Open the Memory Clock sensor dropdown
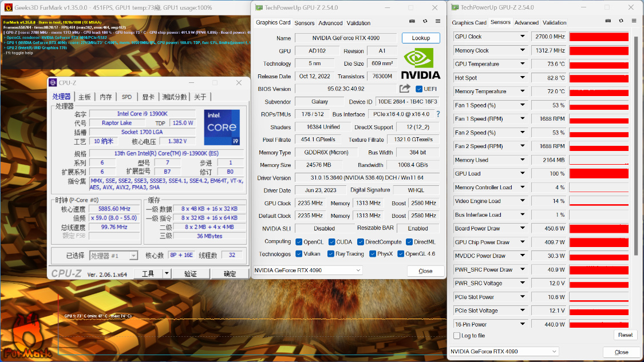The width and height of the screenshot is (644, 362). (x=523, y=50)
